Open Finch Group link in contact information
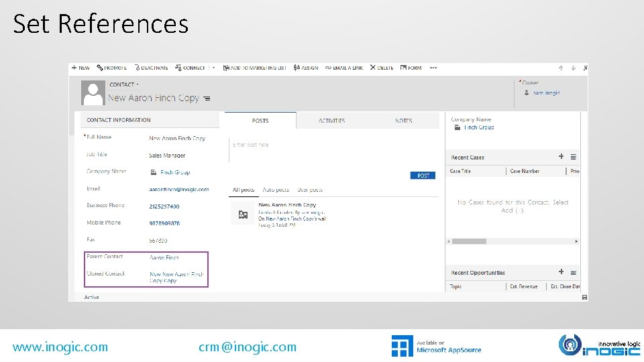This screenshot has width=644, height=362. click(x=175, y=172)
